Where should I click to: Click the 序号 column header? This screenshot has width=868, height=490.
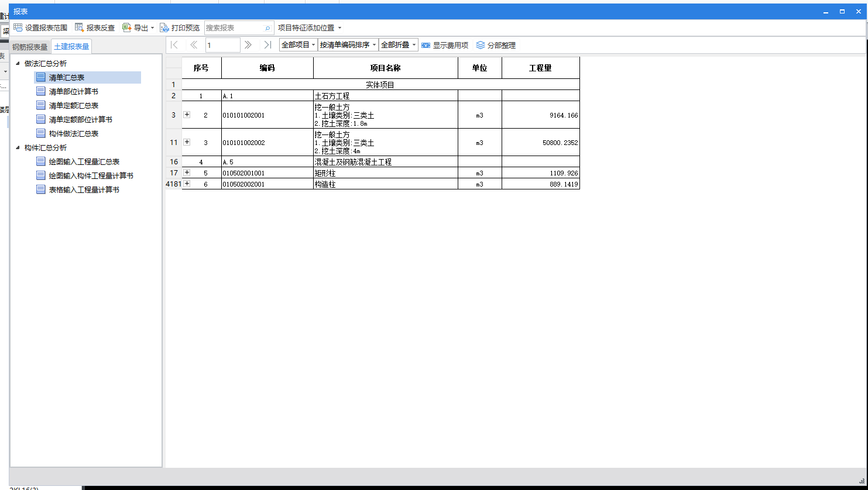tap(201, 68)
